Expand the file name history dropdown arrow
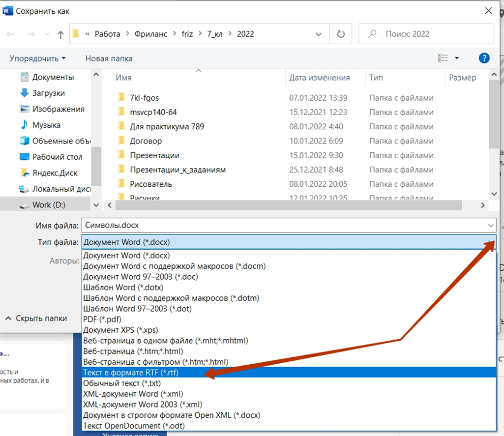Viewport: 504px width, 436px height. coord(491,225)
